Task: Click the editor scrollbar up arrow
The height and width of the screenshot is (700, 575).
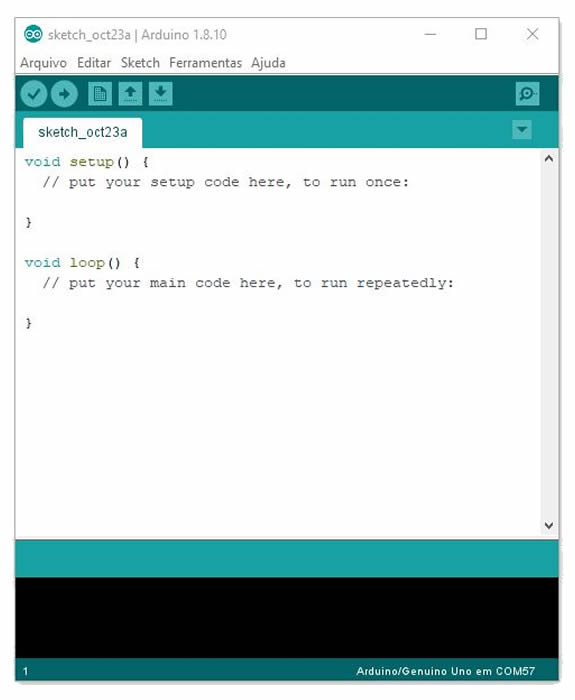Action: pos(549,158)
